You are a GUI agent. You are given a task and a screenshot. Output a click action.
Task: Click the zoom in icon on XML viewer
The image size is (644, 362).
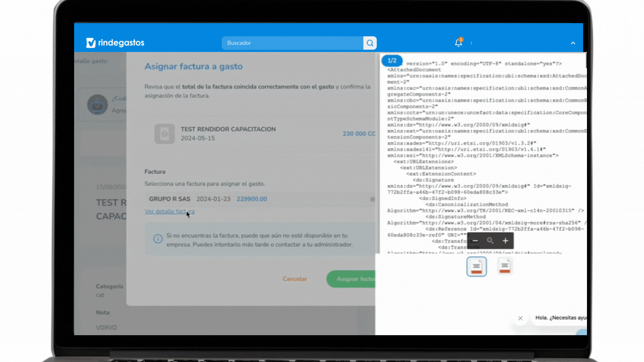tap(505, 240)
